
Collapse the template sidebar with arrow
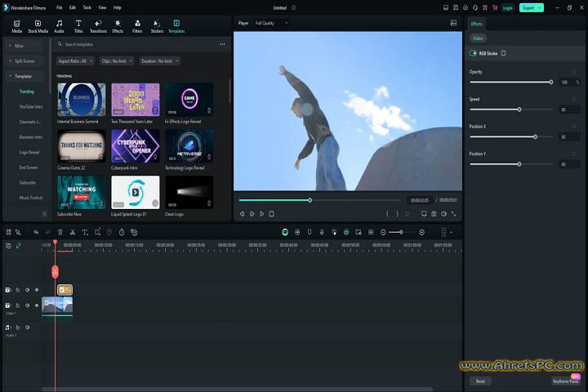click(44, 214)
